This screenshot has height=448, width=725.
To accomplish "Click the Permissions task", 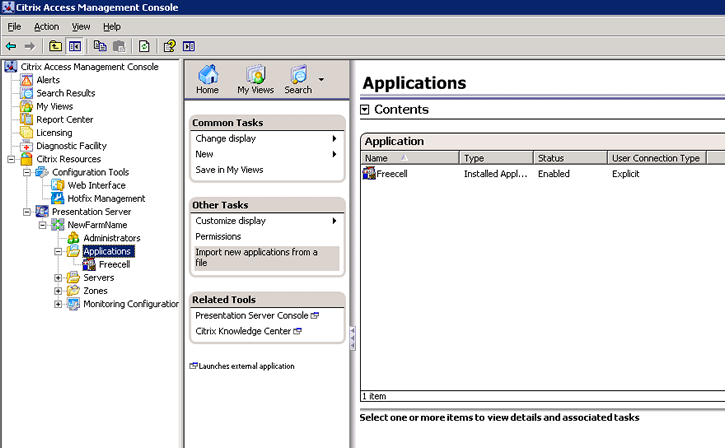I will (218, 237).
